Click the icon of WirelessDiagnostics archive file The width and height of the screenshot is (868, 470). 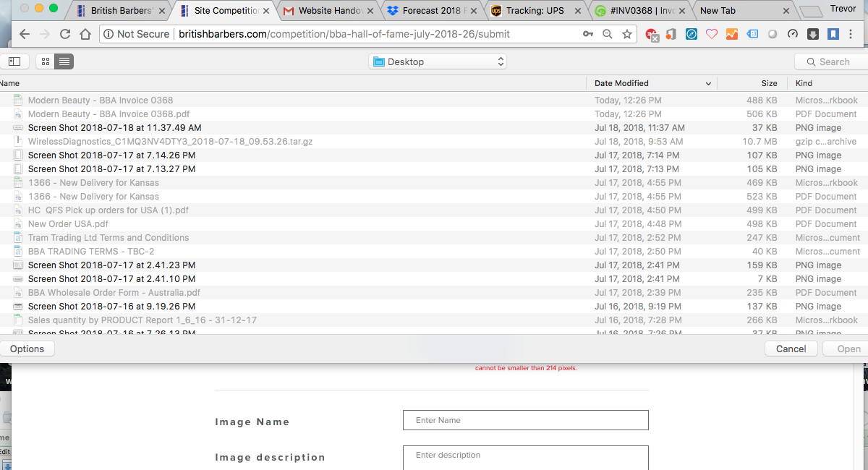click(x=18, y=142)
